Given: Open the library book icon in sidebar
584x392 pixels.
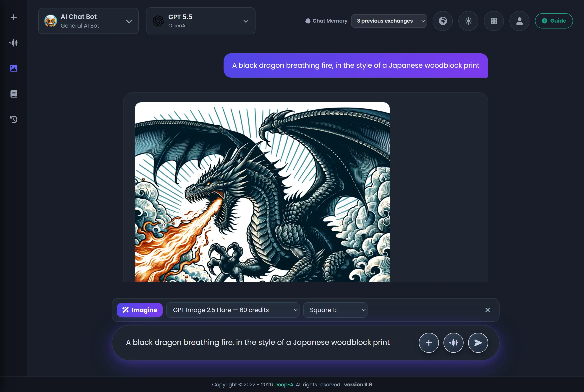Looking at the screenshot, I should click(x=13, y=94).
